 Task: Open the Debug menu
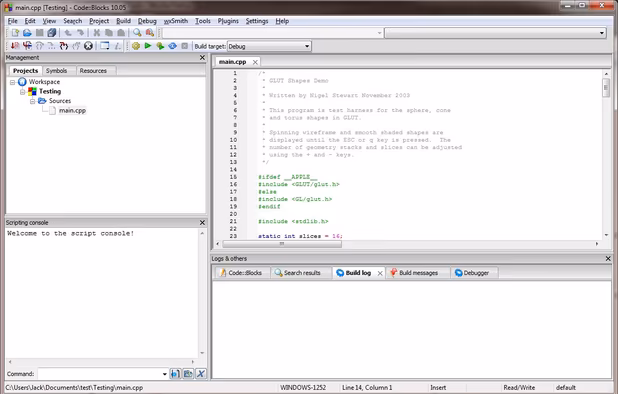pyautogui.click(x=147, y=21)
